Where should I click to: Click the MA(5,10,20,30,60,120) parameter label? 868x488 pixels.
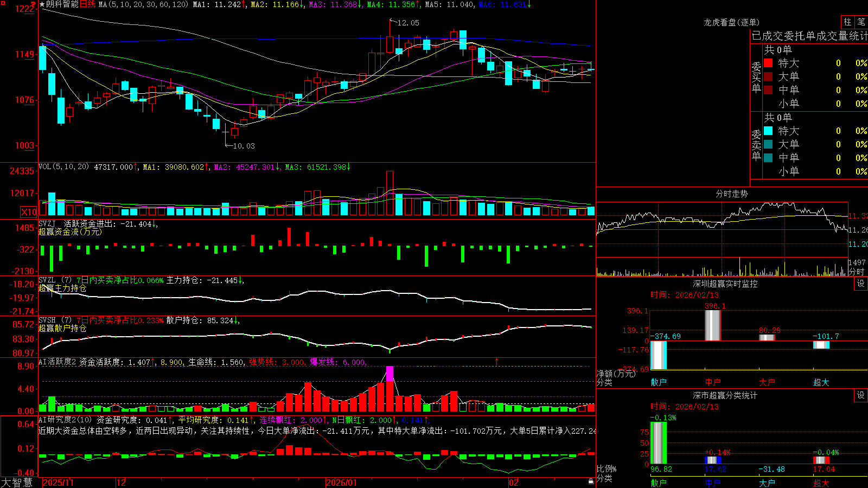pyautogui.click(x=144, y=4)
